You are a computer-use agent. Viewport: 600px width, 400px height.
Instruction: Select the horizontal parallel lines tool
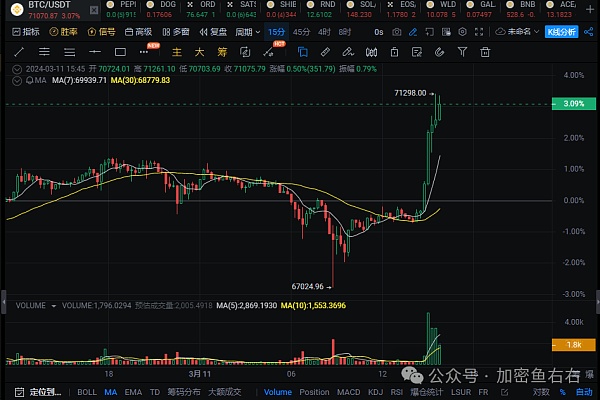[x=44, y=52]
